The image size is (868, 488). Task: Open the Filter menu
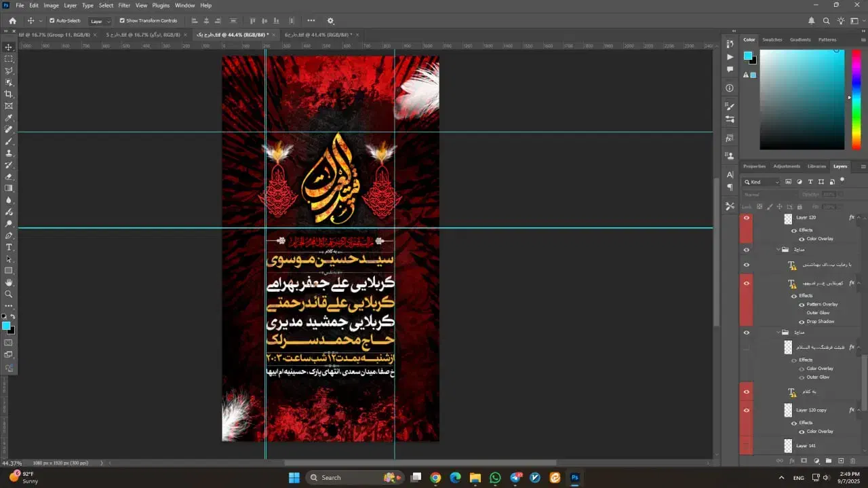click(x=124, y=5)
